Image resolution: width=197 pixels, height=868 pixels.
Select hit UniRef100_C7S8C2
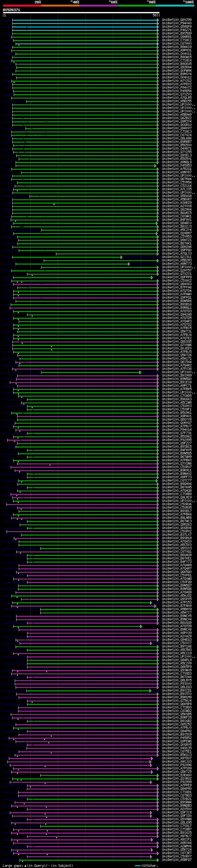(x=177, y=40)
